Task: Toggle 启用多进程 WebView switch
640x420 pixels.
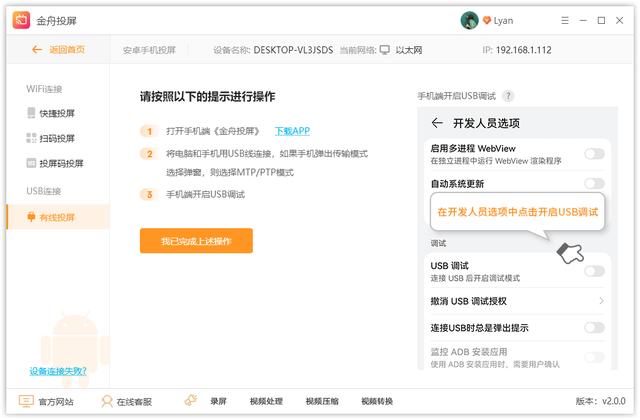Action: 594,154
